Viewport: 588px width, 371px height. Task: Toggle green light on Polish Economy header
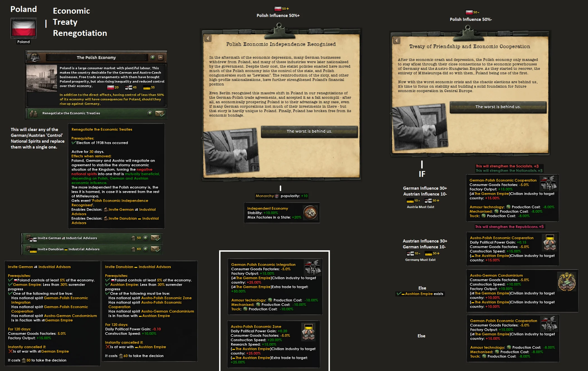(x=153, y=58)
